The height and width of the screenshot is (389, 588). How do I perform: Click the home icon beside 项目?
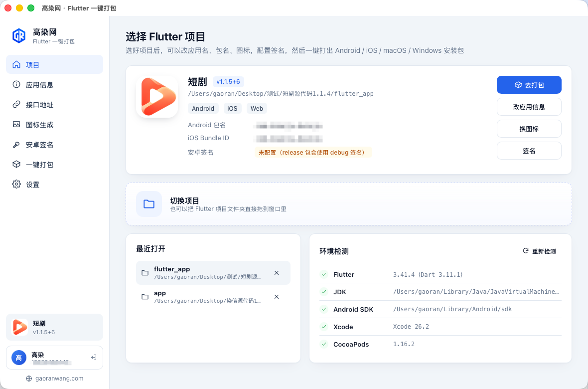click(x=16, y=64)
